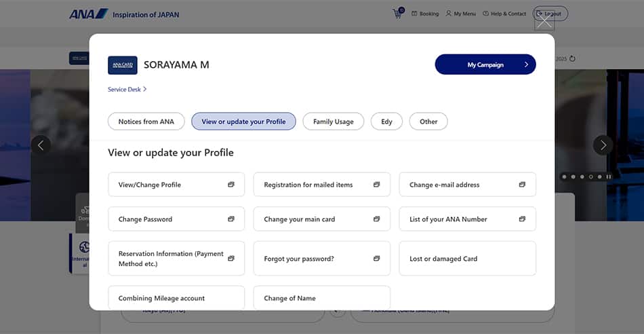The image size is (644, 334).
Task: Open Help & Contact link
Action: pos(504,14)
